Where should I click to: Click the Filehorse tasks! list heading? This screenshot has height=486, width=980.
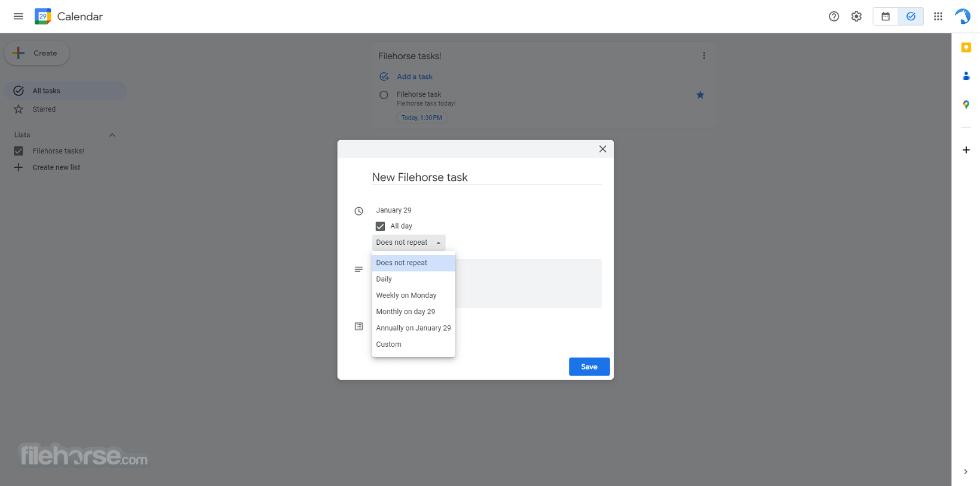(410, 56)
